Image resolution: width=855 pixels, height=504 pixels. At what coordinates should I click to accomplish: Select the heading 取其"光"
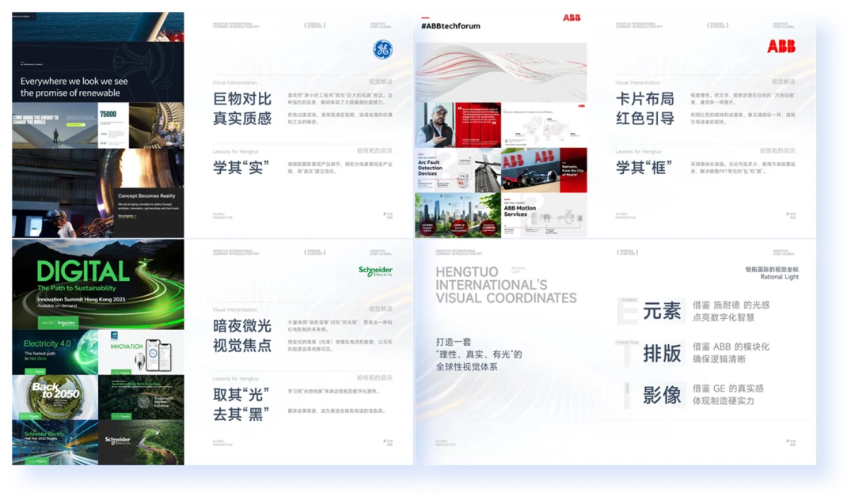pos(241,395)
